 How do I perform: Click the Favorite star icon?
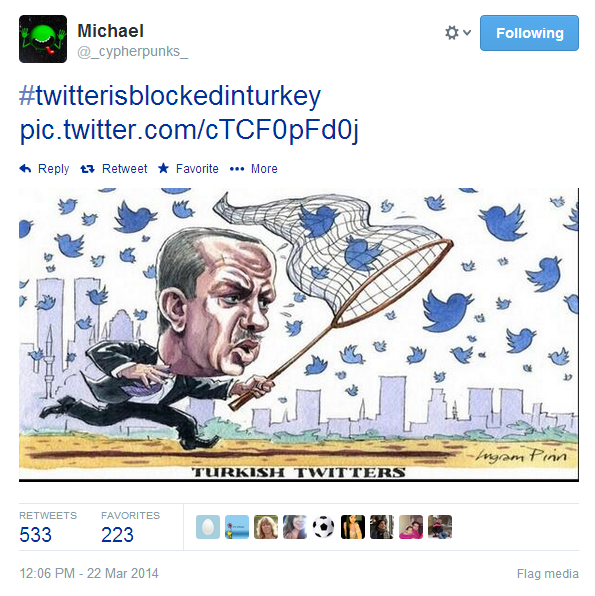click(163, 168)
